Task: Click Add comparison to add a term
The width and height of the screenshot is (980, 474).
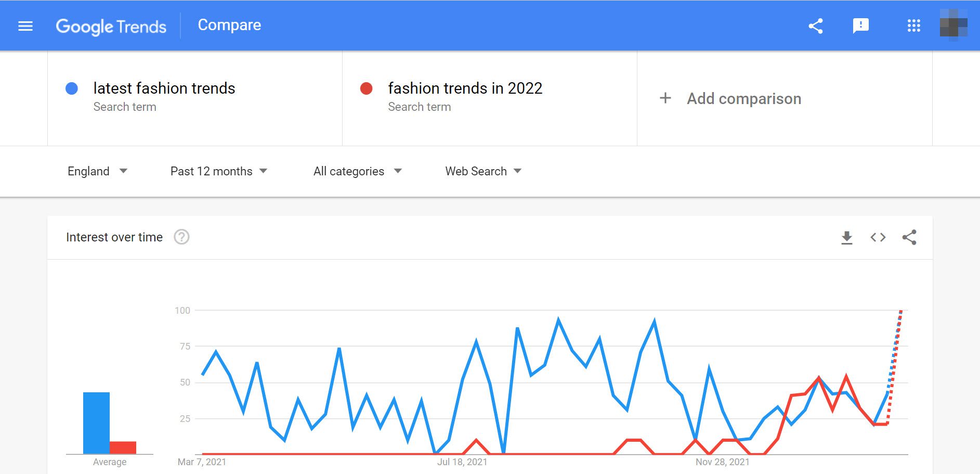Action: 743,98
